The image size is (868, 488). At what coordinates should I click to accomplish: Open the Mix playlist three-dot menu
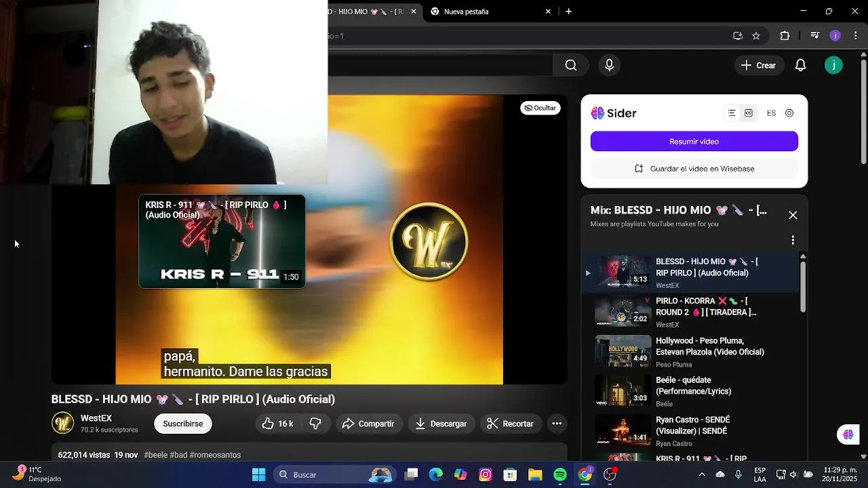click(793, 240)
